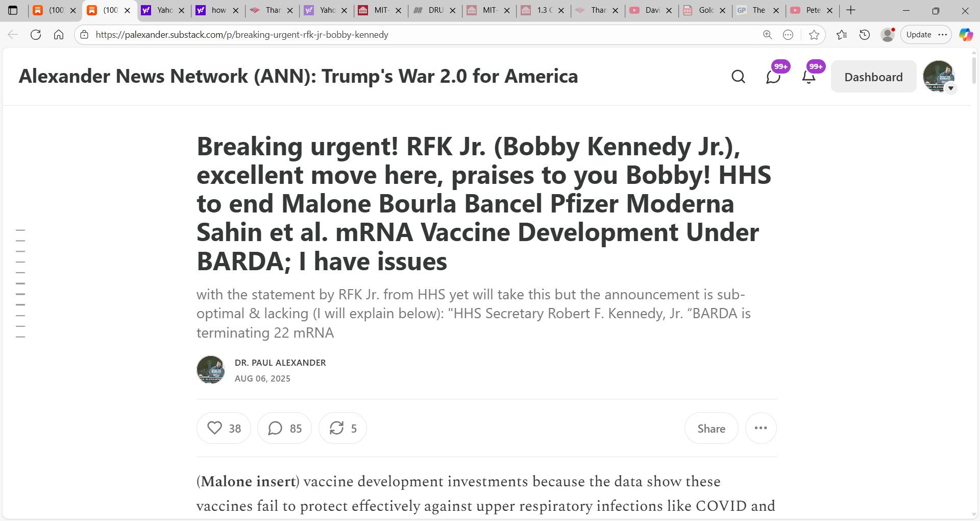Click the article headline text
This screenshot has width=980, height=521.
coord(484,203)
